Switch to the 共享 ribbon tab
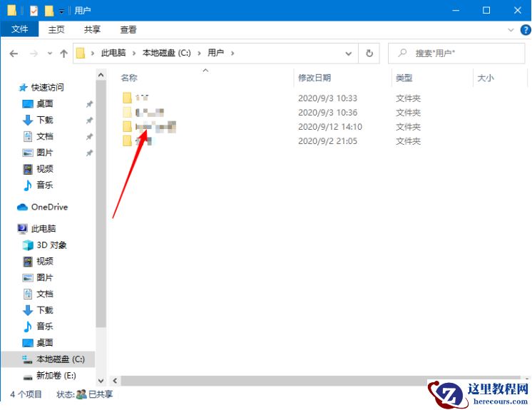 (x=92, y=29)
